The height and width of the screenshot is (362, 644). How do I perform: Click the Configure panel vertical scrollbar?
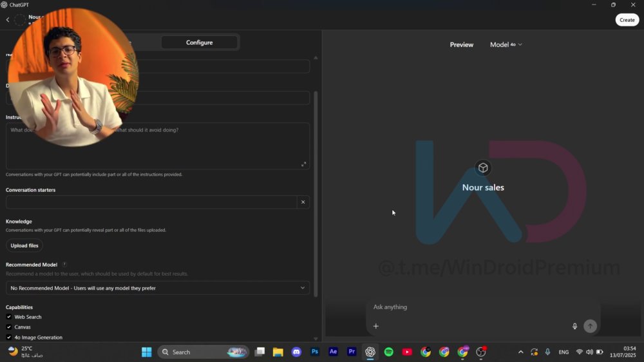click(316, 193)
